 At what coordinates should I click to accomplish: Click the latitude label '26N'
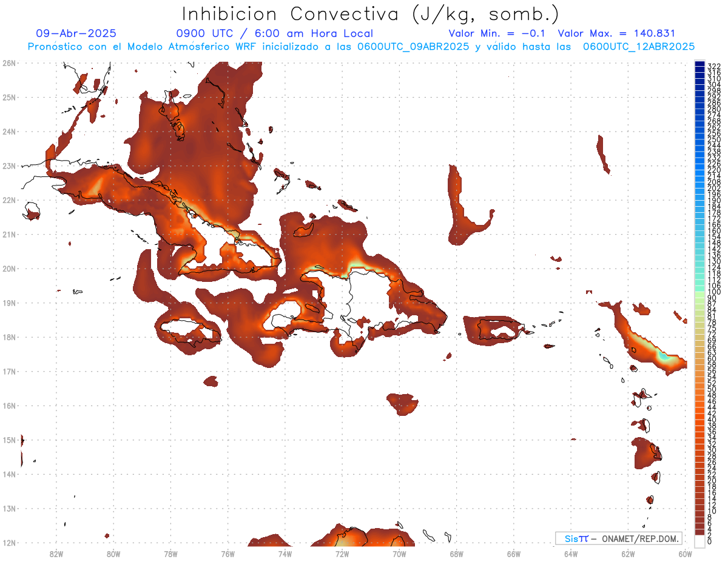tap(9, 63)
